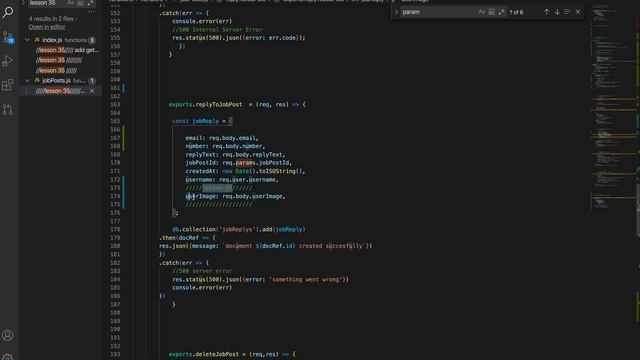Toggle Match Whole Word in find widget
Screen dimensions: 640x360
491,12
